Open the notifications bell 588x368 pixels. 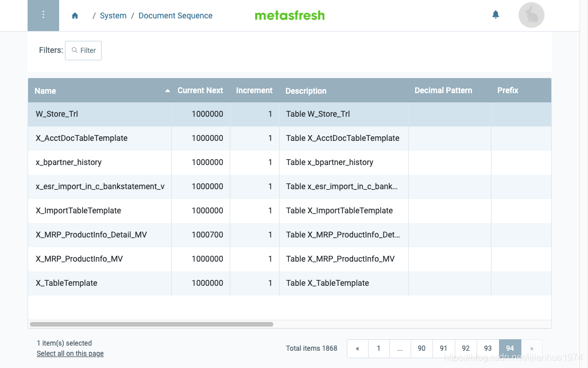pos(496,14)
